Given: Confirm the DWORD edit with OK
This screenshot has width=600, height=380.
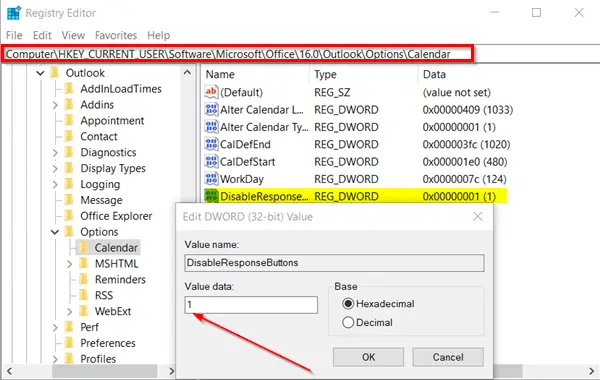Looking at the screenshot, I should point(368,357).
